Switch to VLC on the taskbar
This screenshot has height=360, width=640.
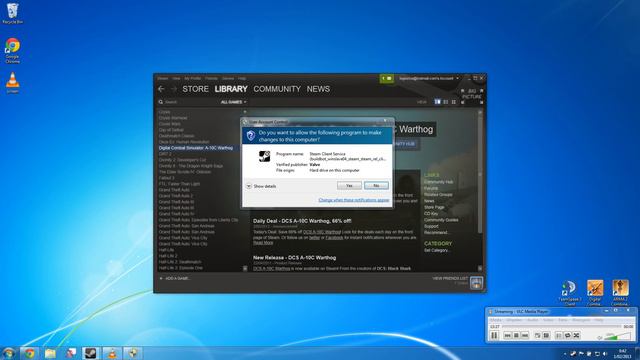point(112,353)
